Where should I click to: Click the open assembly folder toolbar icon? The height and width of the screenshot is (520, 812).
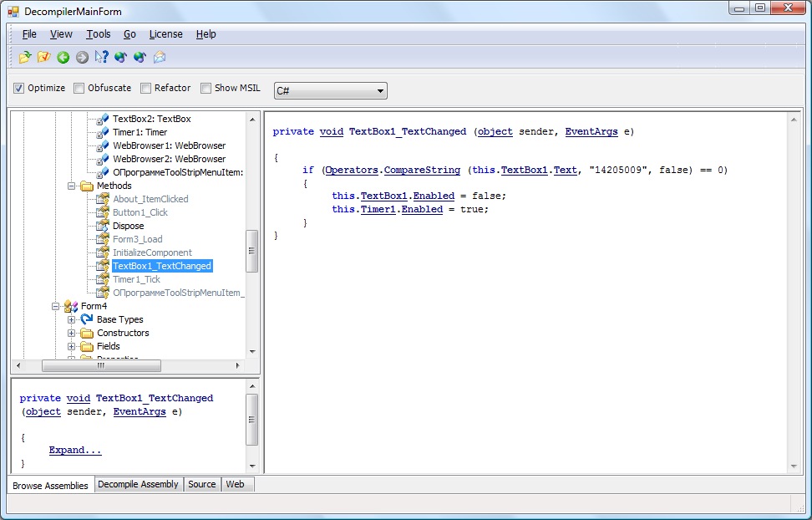click(25, 57)
